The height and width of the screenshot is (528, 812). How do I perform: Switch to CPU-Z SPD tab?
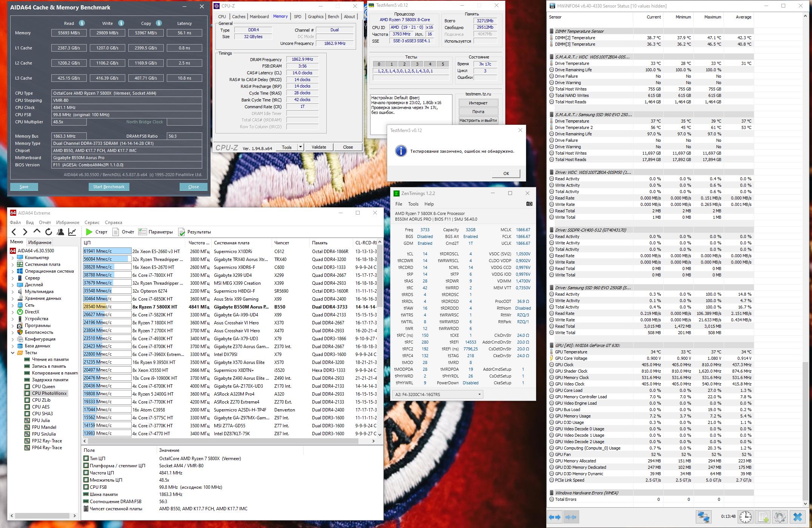[297, 17]
